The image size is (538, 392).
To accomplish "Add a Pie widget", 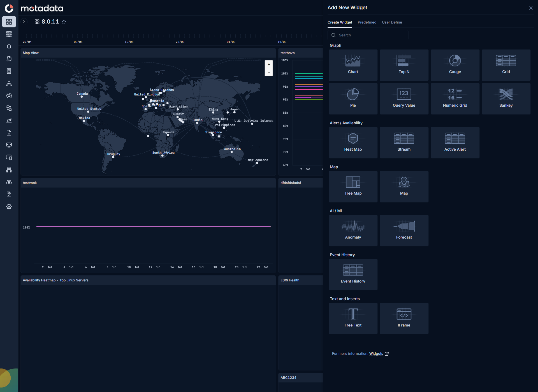I will pos(353,99).
